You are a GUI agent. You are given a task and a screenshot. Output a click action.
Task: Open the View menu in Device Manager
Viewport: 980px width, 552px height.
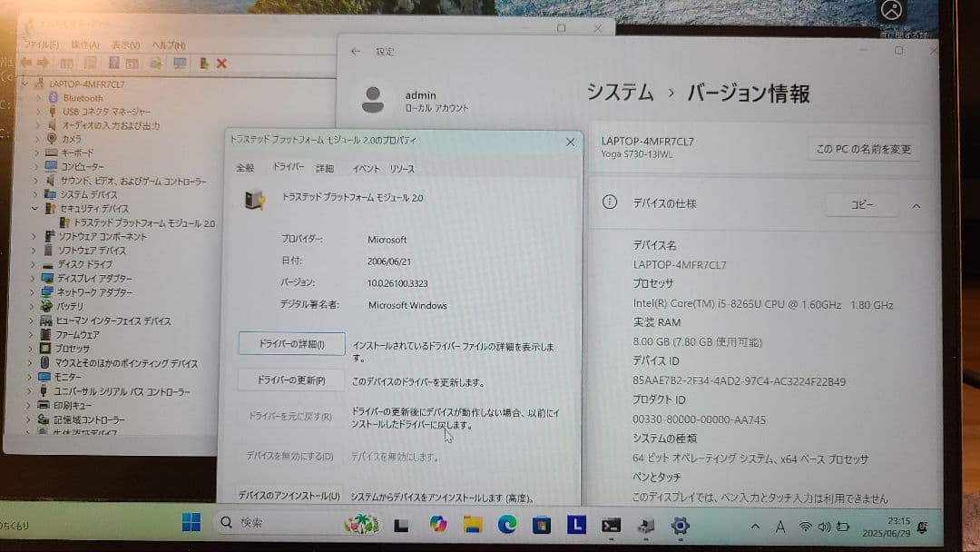tap(123, 44)
